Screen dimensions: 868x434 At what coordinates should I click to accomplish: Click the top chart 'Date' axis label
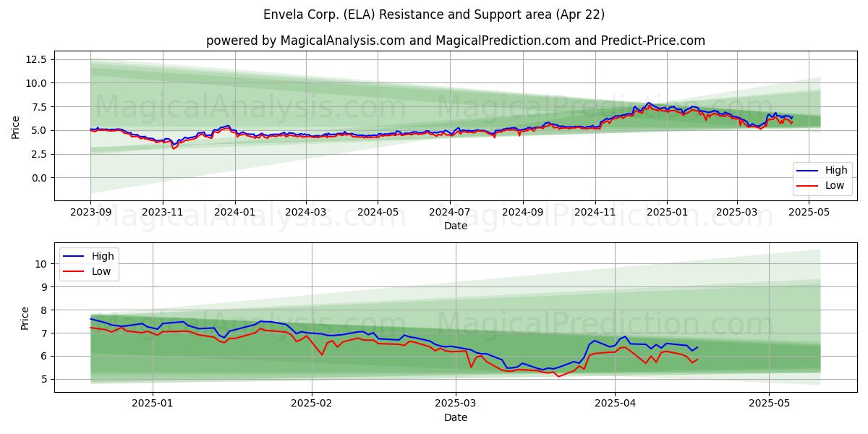point(456,226)
